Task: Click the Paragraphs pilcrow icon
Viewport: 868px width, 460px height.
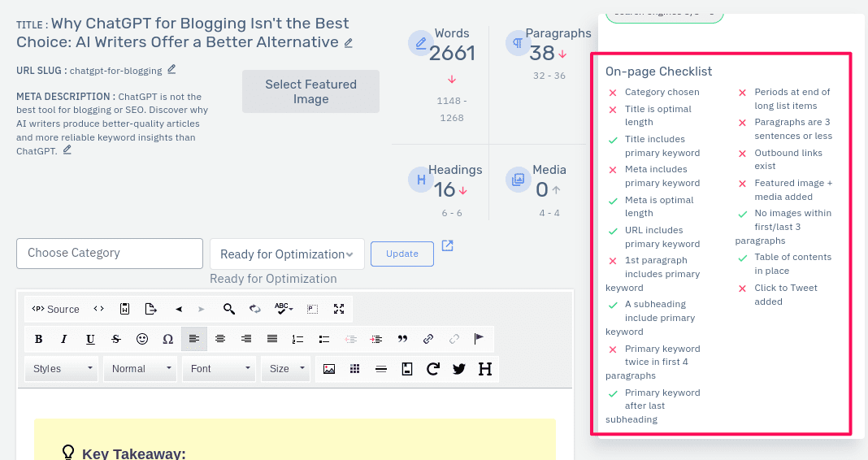Action: click(518, 42)
